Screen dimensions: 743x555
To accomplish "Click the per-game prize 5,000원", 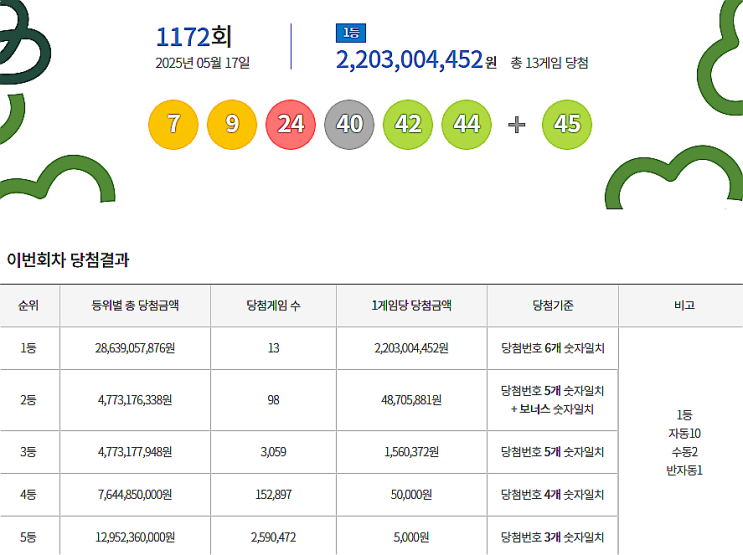I will click(x=411, y=537).
